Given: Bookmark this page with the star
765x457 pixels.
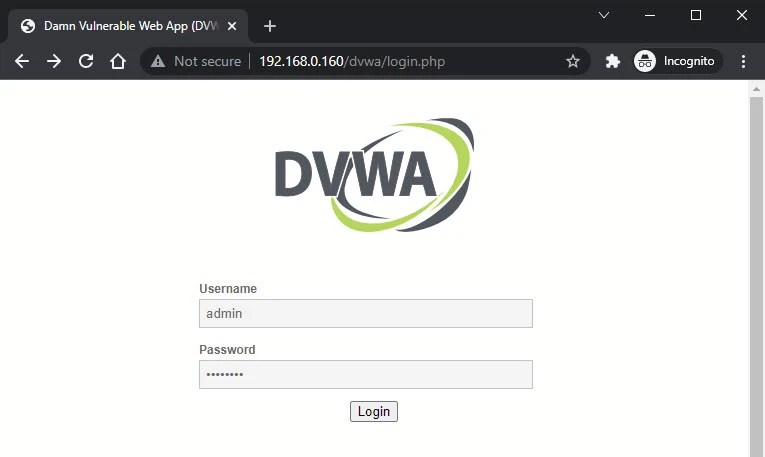Looking at the screenshot, I should point(573,61).
